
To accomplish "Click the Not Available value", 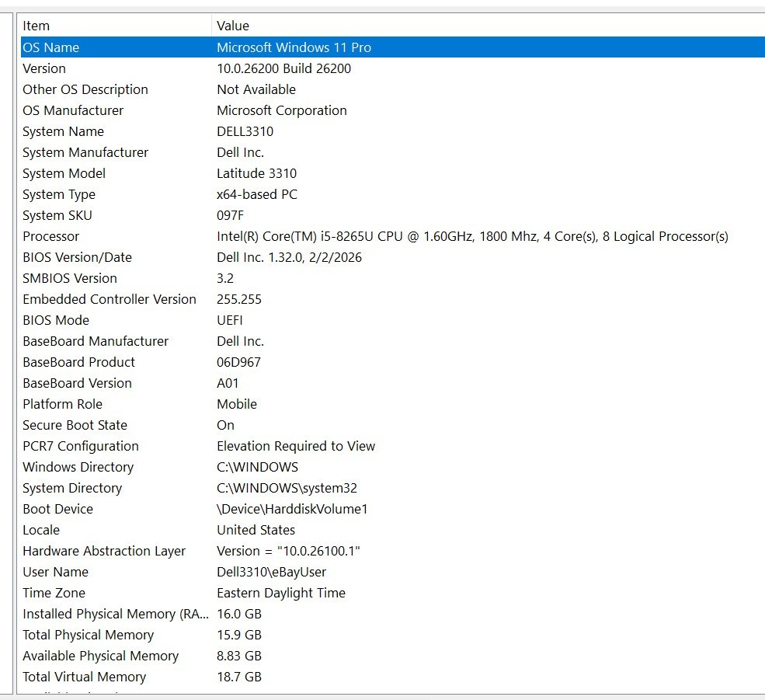I will pos(256,89).
